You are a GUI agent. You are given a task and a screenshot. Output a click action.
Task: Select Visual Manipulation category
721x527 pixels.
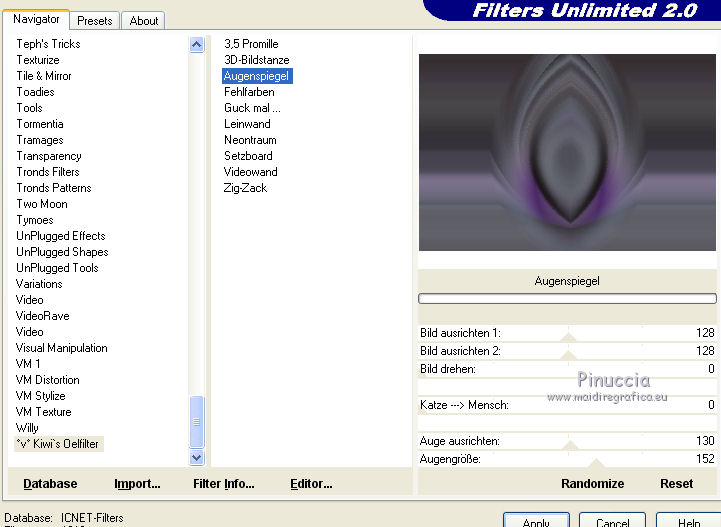coord(61,348)
